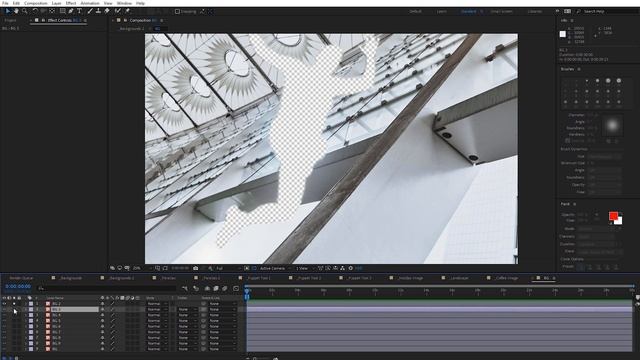Switch to the Learn workspace
640x360 pixels.
coord(442,11)
